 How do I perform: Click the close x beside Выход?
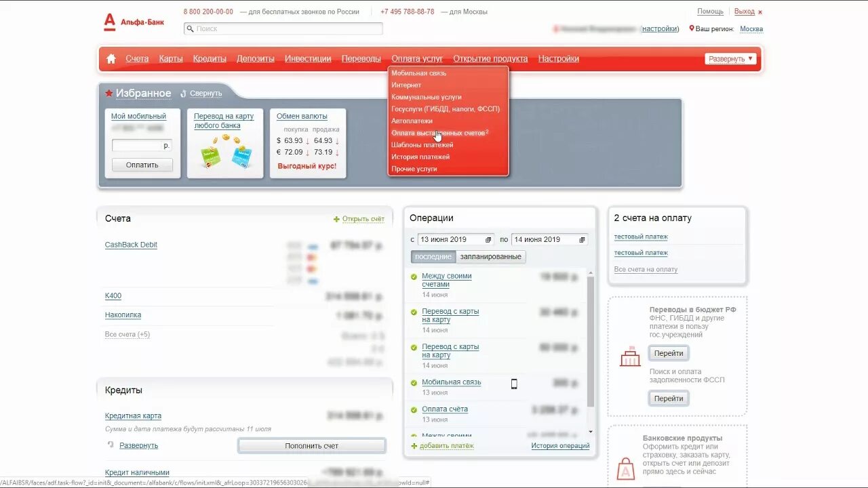760,12
